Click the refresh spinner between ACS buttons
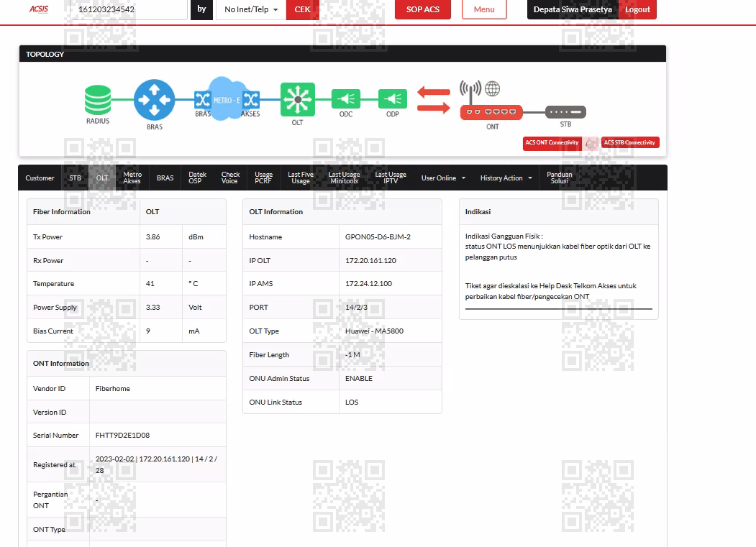This screenshot has width=756, height=547. point(590,143)
